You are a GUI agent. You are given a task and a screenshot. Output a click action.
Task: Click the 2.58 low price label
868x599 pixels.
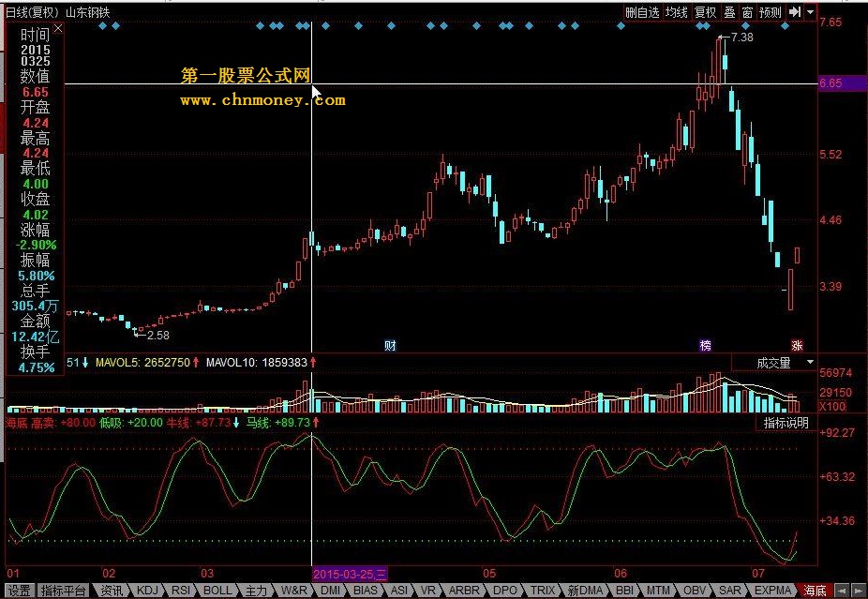pyautogui.click(x=157, y=335)
